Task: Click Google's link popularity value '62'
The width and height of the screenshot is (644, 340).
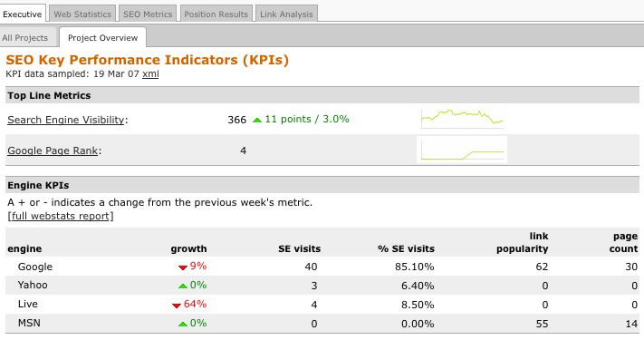Action: [542, 267]
